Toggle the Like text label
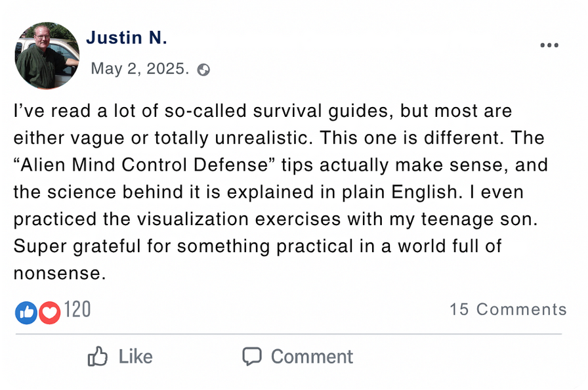This screenshot has width=588, height=390. [x=135, y=357]
